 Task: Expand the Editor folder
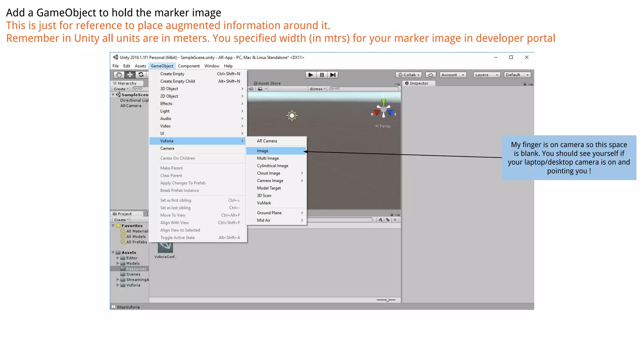(x=118, y=258)
